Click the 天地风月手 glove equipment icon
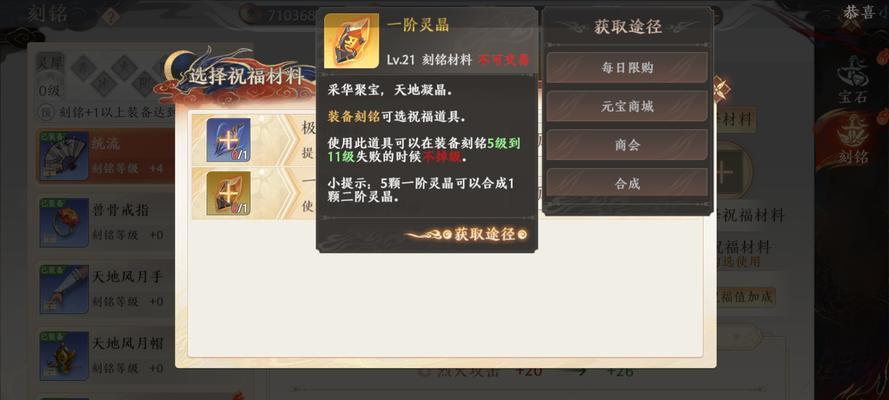 [64, 289]
